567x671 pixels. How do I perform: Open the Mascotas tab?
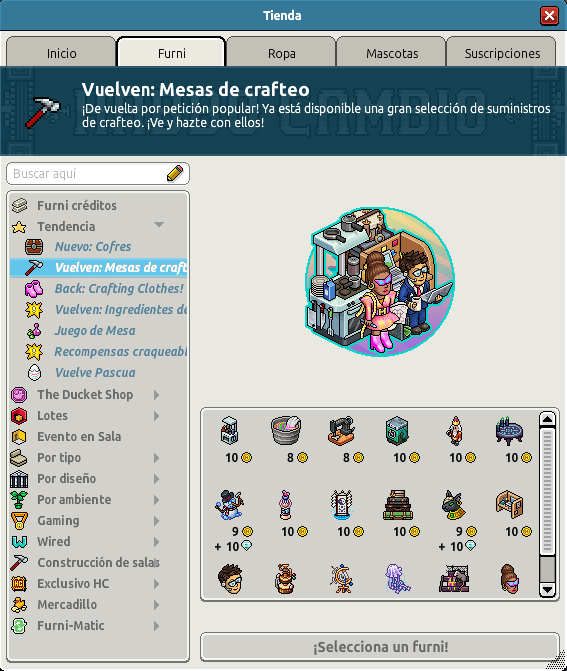tap(392, 52)
